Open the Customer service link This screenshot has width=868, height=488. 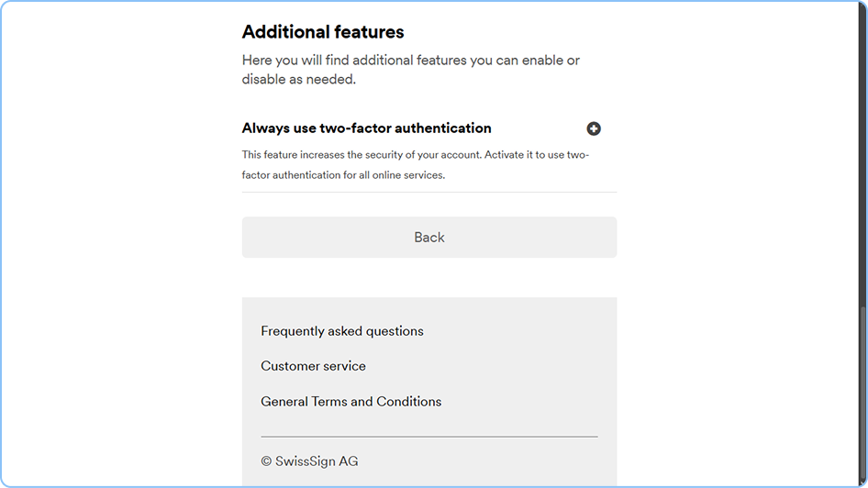(x=313, y=366)
